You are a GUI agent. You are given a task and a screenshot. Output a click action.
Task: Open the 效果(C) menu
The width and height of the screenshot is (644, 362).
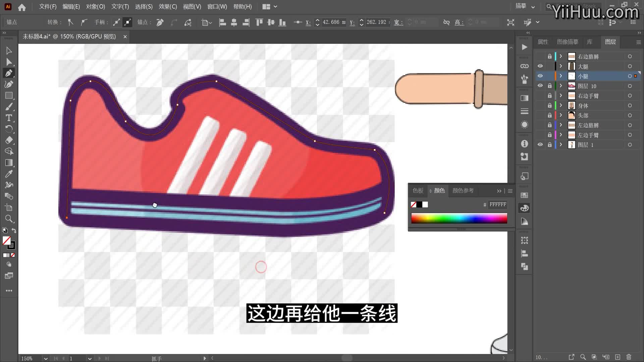[x=168, y=7]
